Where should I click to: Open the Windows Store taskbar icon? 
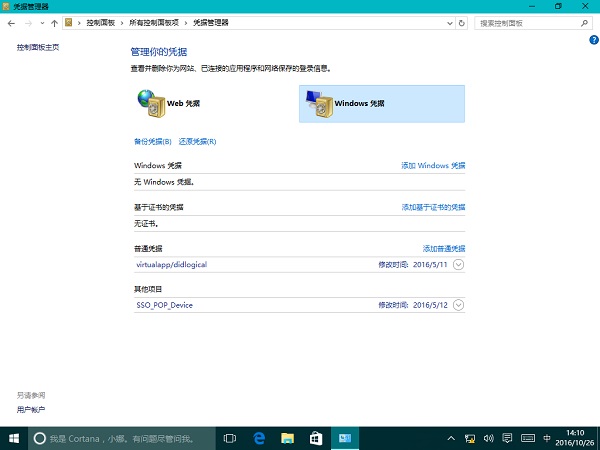315,438
